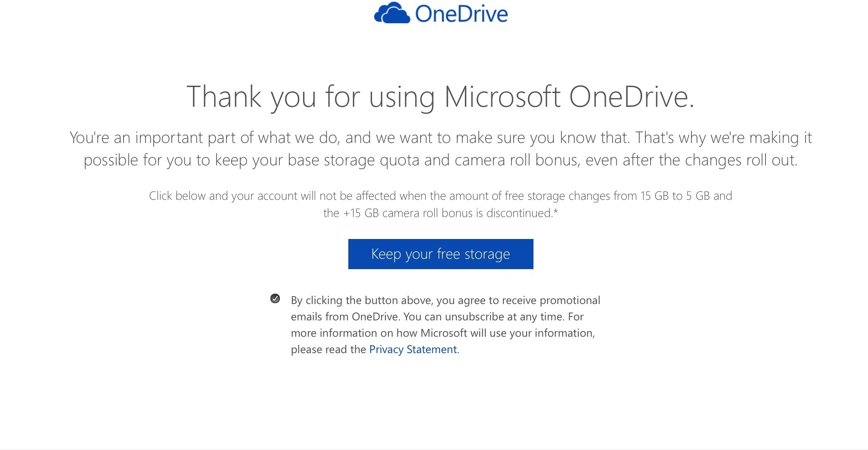This screenshot has height=450, width=868.
Task: Click the "emails from OneDrive" text
Action: (344, 317)
